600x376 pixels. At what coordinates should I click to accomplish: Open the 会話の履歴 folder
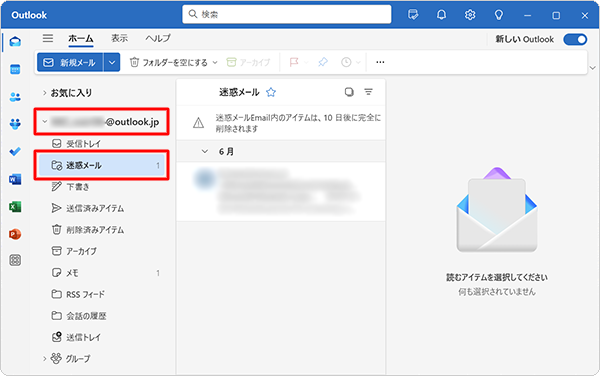[101, 316]
